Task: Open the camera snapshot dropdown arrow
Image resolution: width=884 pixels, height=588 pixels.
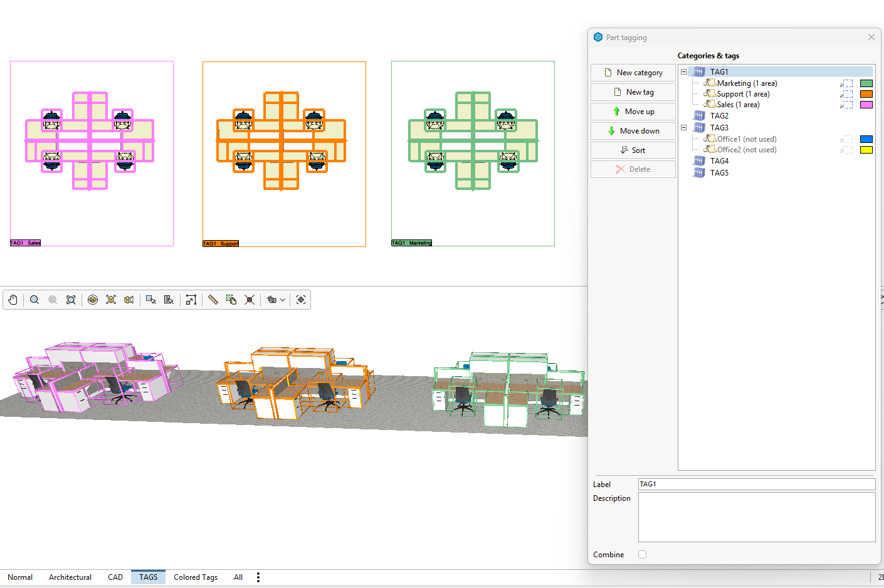Action: coord(283,300)
